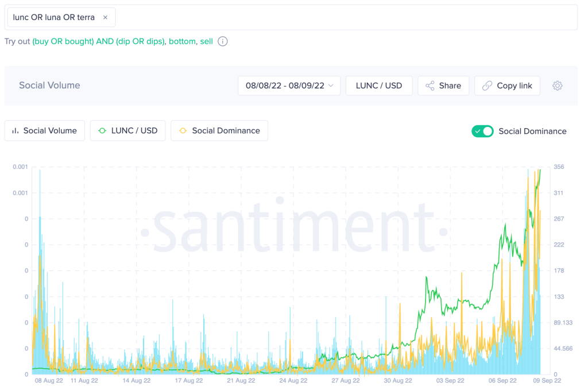The image size is (588, 390).
Task: Click the '17 Aug 22' axis label
Action: click(188, 381)
